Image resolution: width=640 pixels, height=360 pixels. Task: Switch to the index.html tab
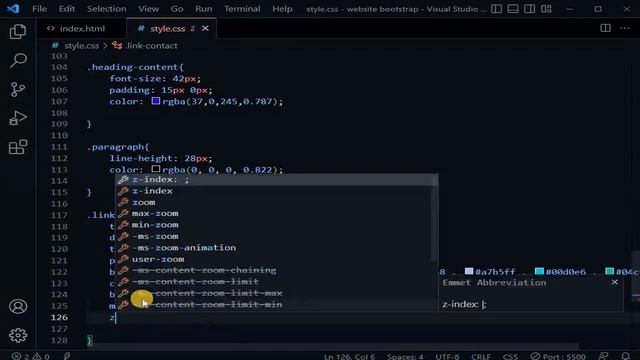point(82,29)
